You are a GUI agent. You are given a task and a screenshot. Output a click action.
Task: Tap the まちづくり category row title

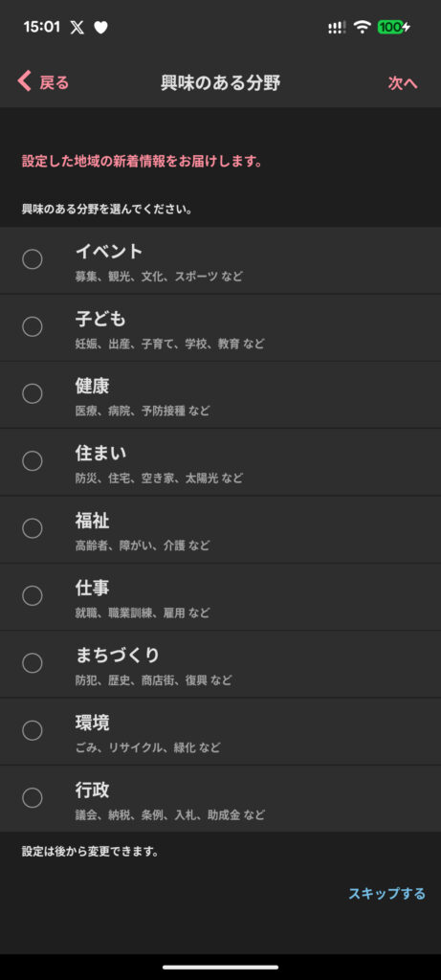[x=118, y=655]
